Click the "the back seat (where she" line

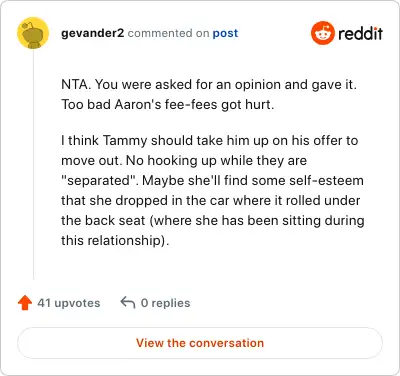point(213,221)
